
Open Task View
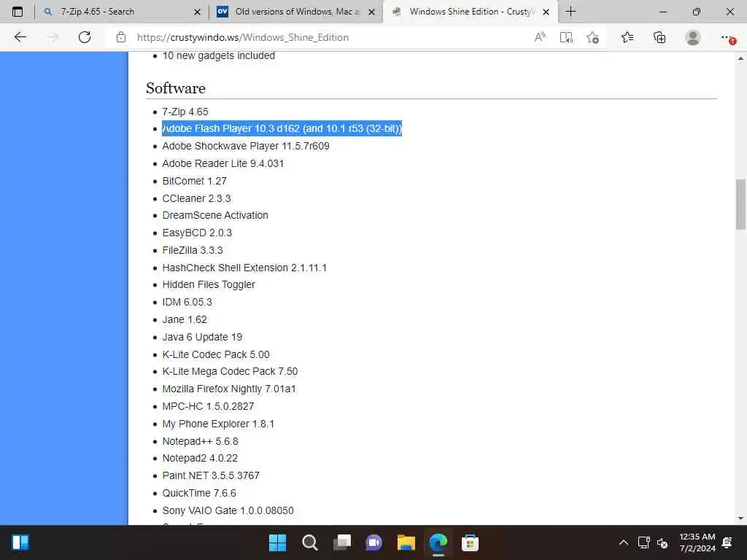[342, 542]
